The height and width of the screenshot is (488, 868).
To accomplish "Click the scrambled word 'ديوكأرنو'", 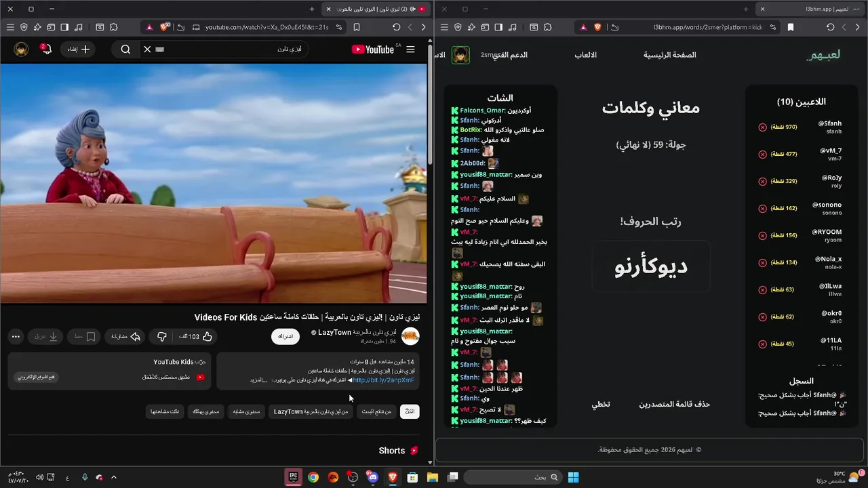I will coord(651,266).
